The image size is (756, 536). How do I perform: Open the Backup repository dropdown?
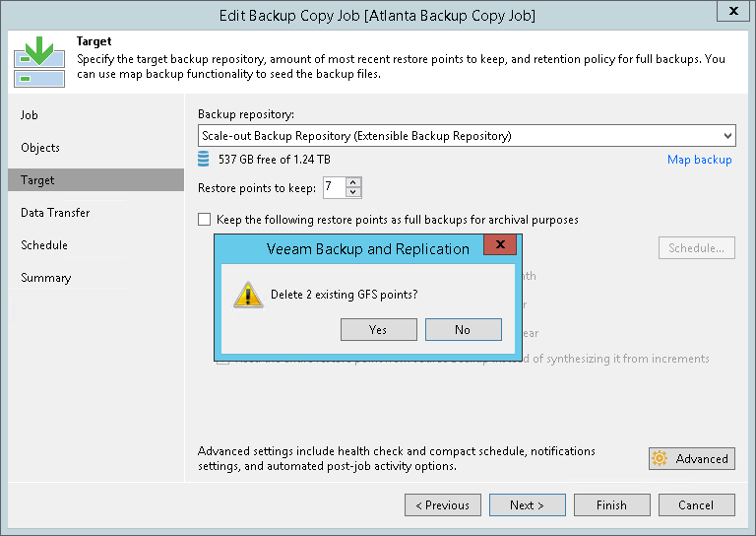727,136
